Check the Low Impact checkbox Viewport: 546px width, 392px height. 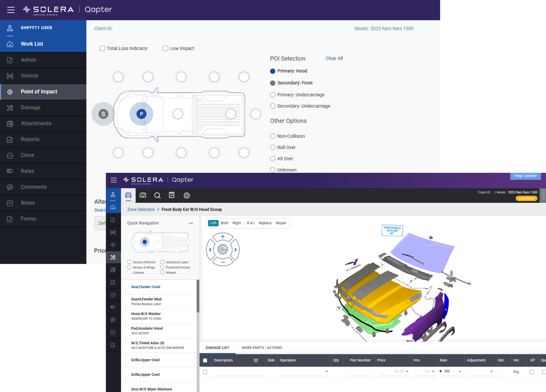[x=165, y=48]
